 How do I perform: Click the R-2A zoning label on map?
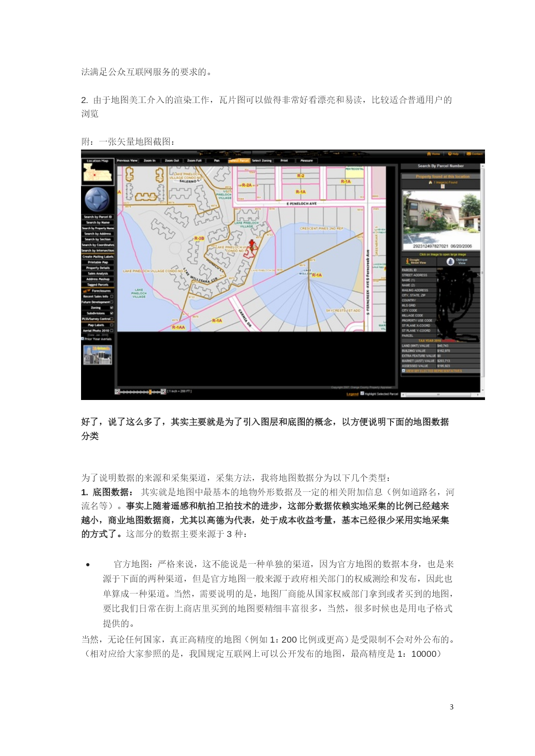[x=247, y=185]
